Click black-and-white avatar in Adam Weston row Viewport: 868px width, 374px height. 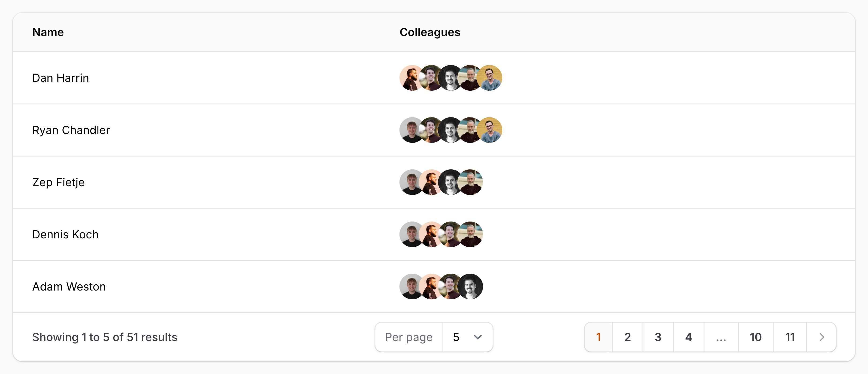[471, 287]
